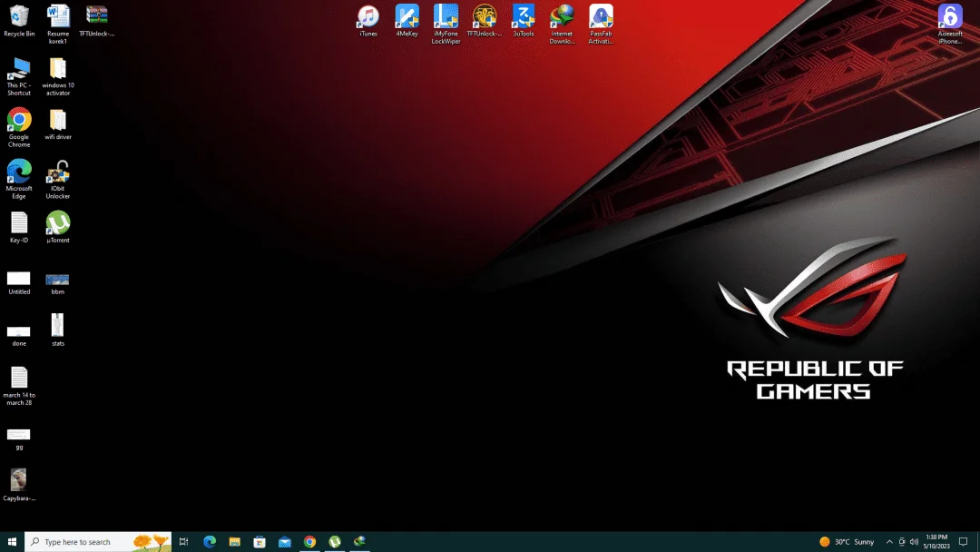Select the Capybara image file
The width and height of the screenshot is (980, 552).
19,485
